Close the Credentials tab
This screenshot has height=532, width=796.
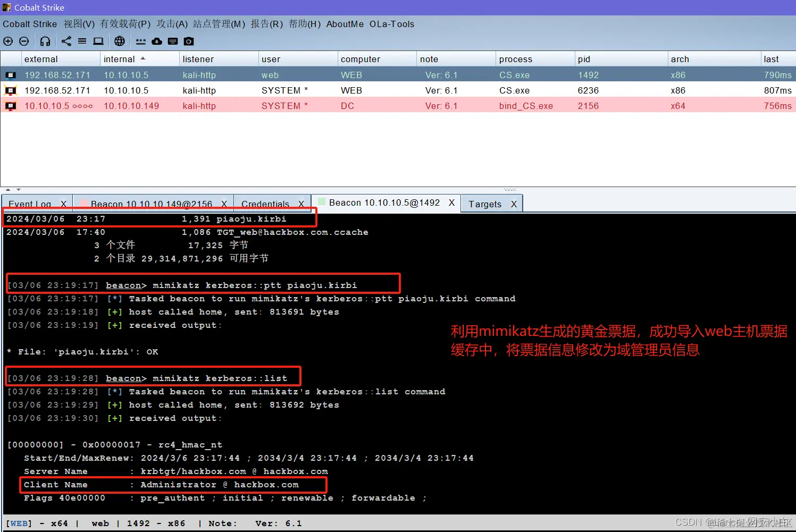pyautogui.click(x=301, y=204)
